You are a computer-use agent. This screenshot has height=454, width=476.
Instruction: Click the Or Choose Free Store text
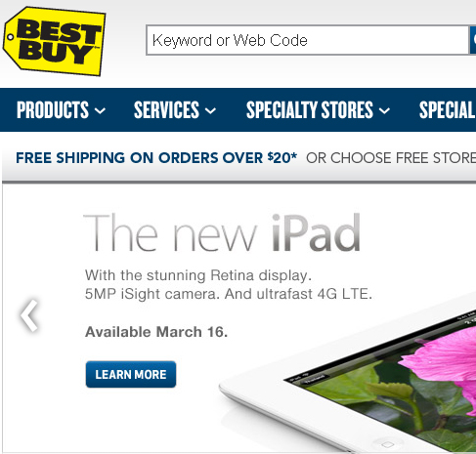[391, 158]
